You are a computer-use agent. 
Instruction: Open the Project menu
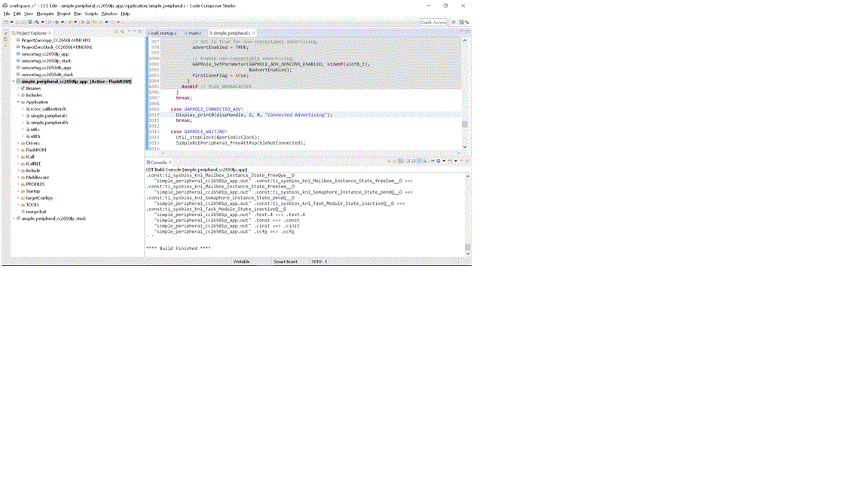click(x=63, y=14)
